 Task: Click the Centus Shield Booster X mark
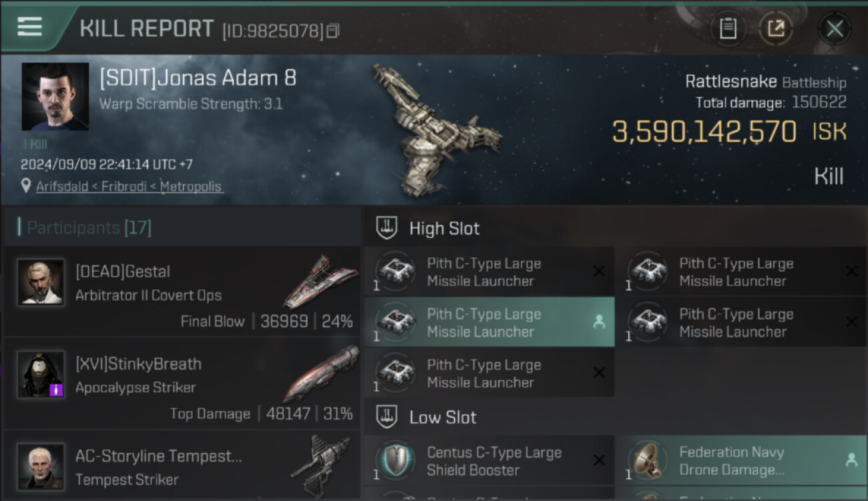click(x=599, y=460)
